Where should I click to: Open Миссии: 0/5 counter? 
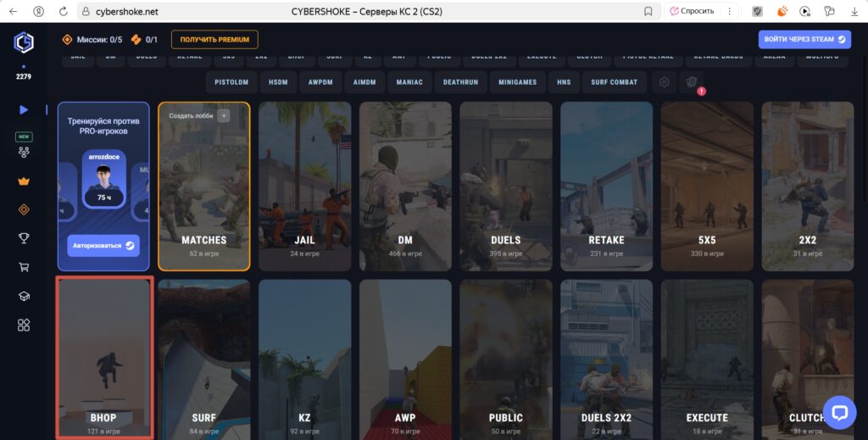click(92, 39)
